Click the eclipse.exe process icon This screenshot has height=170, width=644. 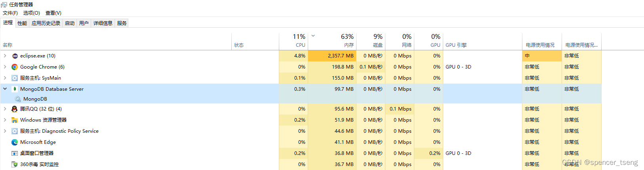pyautogui.click(x=15, y=56)
